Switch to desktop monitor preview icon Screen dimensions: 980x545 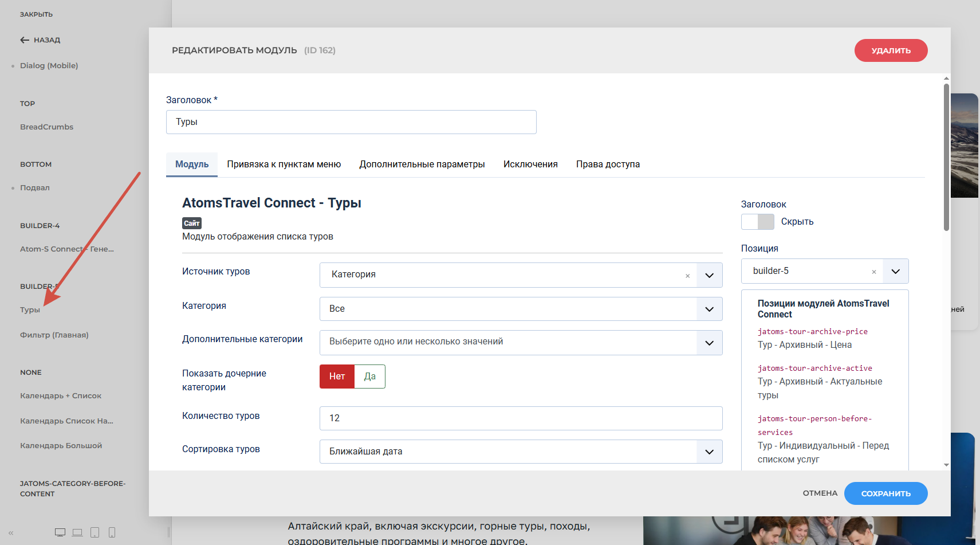(x=60, y=532)
